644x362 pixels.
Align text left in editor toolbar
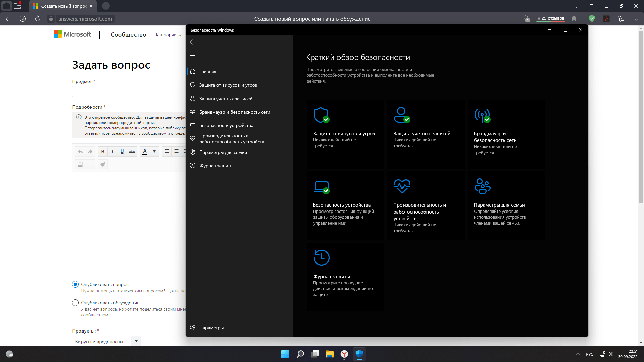[167, 152]
